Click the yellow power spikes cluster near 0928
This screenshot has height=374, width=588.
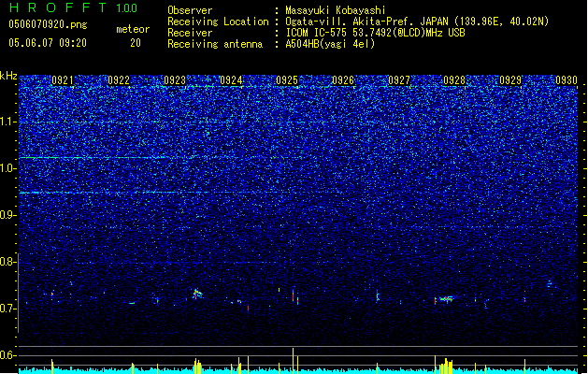pyautogui.click(x=445, y=366)
